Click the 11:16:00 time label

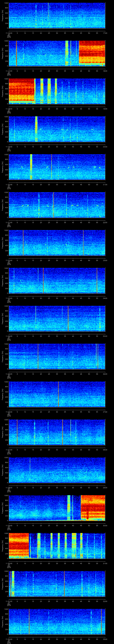9,33
